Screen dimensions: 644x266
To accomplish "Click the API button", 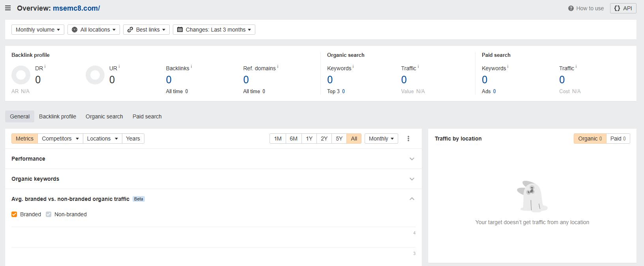I will click(623, 8).
